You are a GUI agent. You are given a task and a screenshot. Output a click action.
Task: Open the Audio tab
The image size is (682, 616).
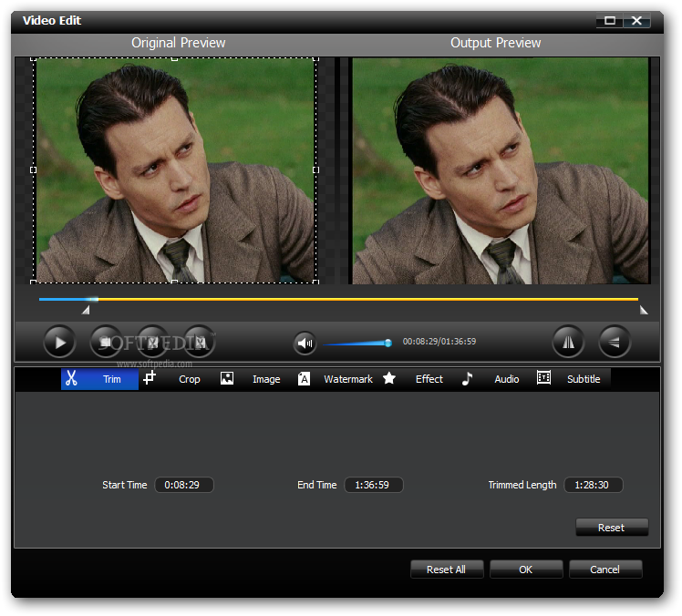[495, 379]
